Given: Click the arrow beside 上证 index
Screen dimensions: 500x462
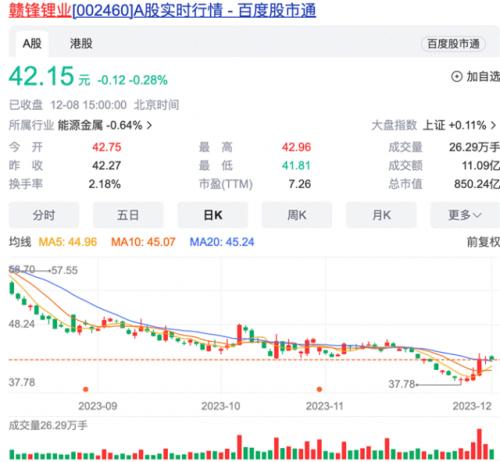Looking at the screenshot, I should pyautogui.click(x=493, y=126).
